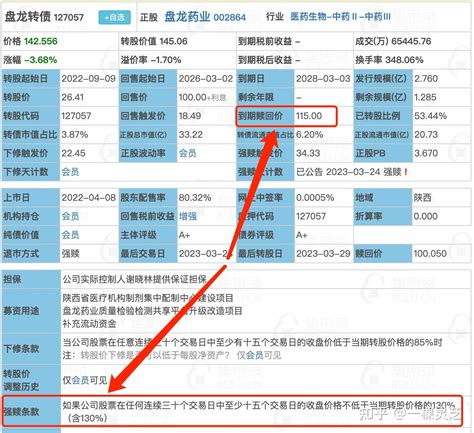Select the 回售起始日 value 2026-03-02
This screenshot has width=474, height=433.
pyautogui.click(x=206, y=79)
